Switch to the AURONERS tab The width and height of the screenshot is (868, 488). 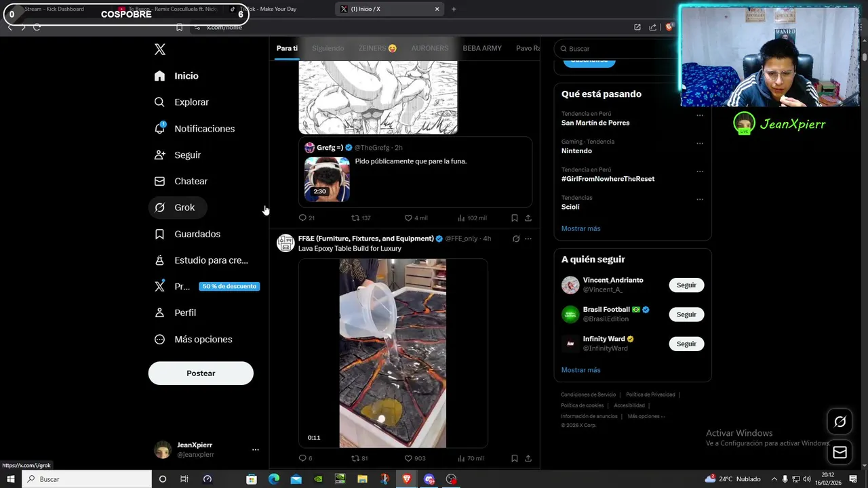(430, 48)
